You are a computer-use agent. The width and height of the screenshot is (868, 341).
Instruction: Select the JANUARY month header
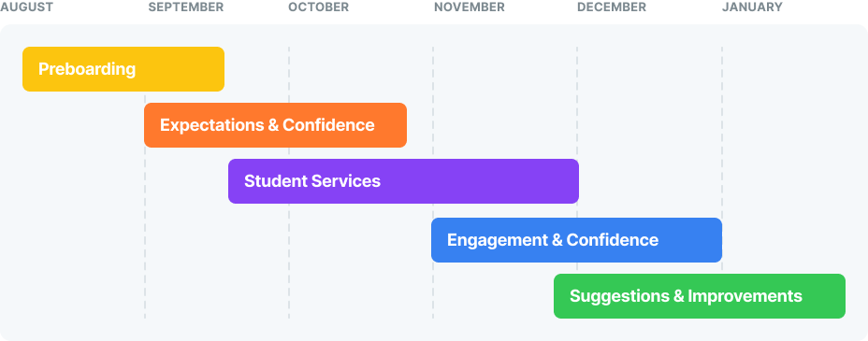752,7
